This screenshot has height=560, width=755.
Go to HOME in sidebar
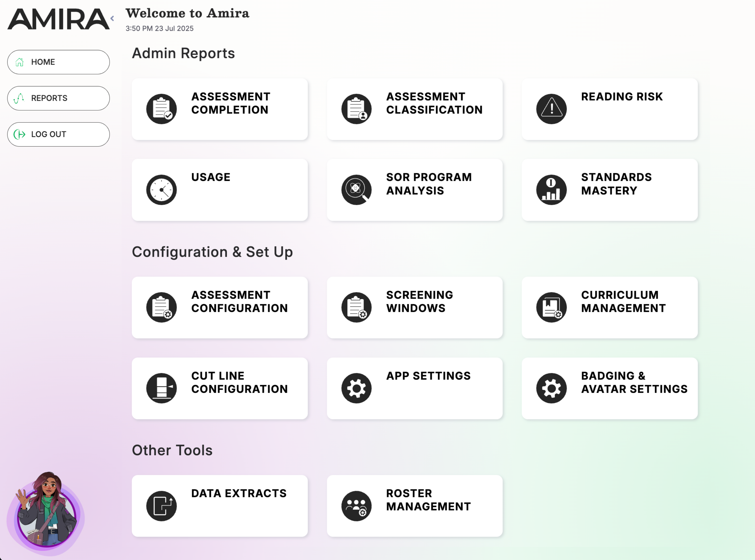pyautogui.click(x=58, y=62)
